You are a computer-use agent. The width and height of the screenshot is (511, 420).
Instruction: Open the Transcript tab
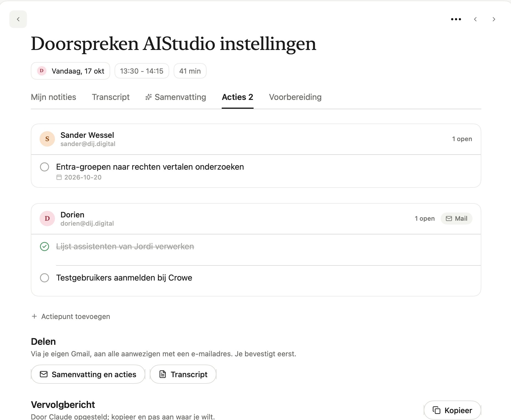[x=111, y=97]
